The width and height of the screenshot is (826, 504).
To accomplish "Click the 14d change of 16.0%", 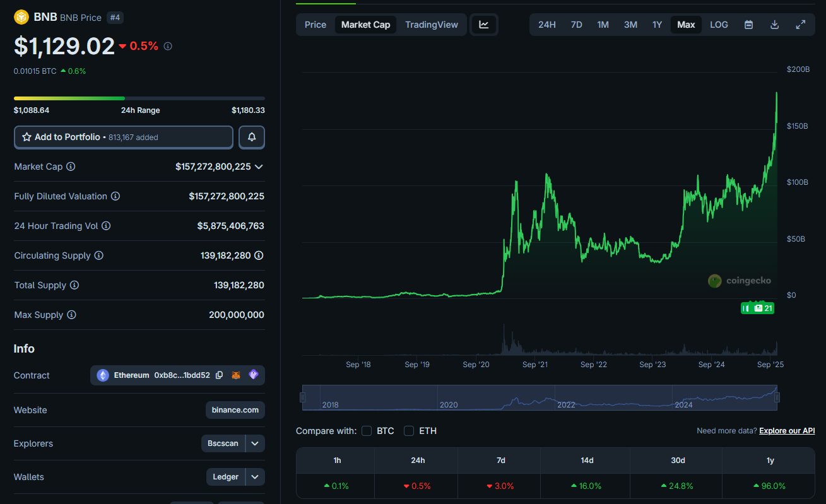I will pyautogui.click(x=587, y=486).
